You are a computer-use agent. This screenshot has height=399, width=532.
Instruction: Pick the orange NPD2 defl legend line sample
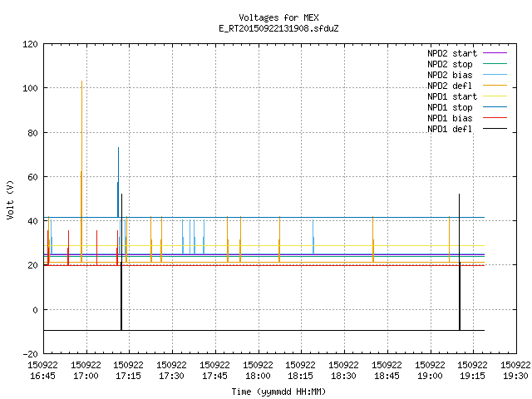[x=495, y=86]
